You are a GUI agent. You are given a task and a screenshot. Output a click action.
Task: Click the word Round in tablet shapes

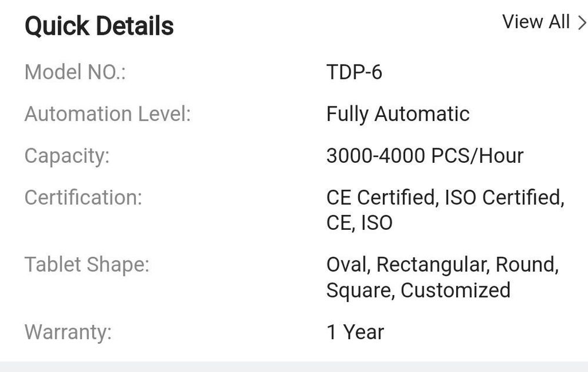coord(526,264)
